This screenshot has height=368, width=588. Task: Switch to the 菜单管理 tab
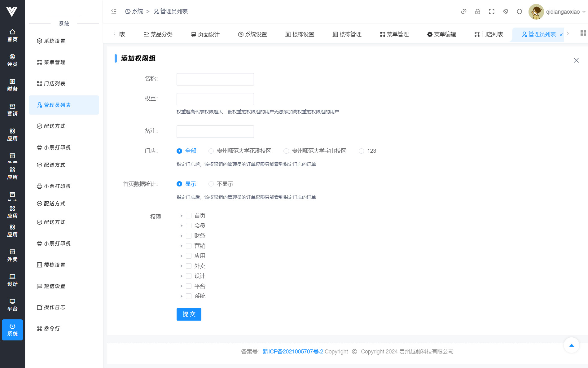[394, 34]
